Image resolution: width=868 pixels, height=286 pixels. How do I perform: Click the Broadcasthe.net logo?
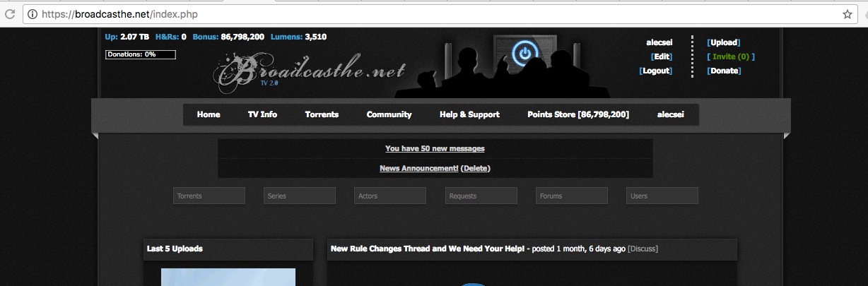pos(310,72)
